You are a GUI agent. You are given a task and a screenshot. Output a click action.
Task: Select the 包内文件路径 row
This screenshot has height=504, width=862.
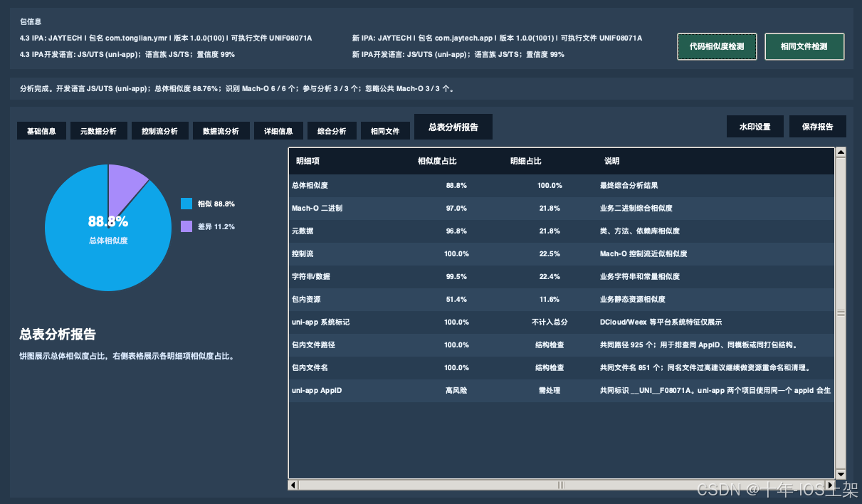click(561, 345)
